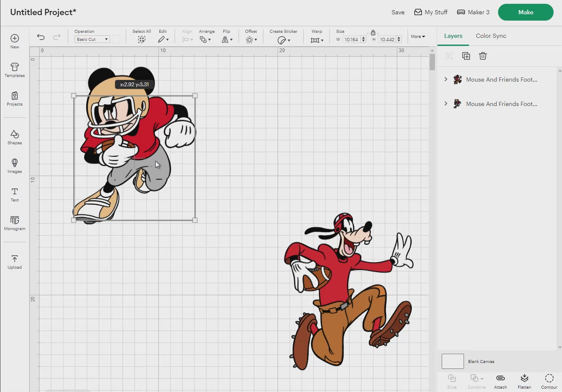Select the second Mouse And Friends layer name
562x392 pixels.
pyautogui.click(x=501, y=104)
